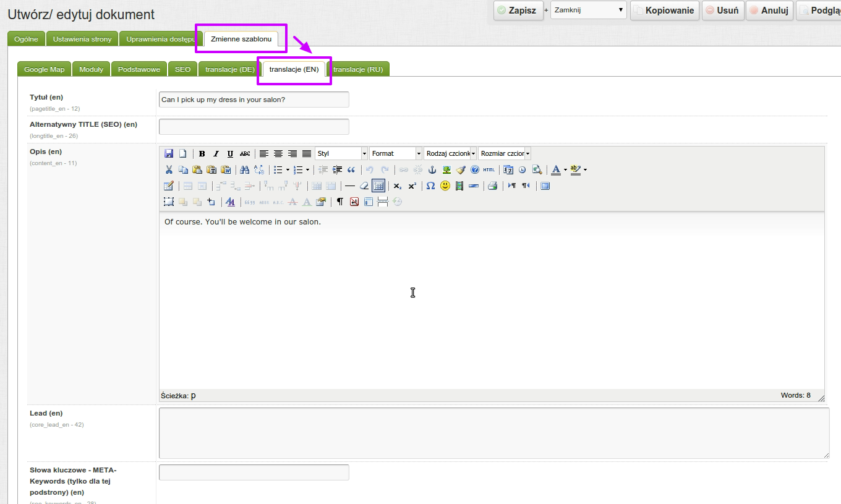841x504 pixels.
Task: Click the Insert anchor icon
Action: (x=432, y=169)
